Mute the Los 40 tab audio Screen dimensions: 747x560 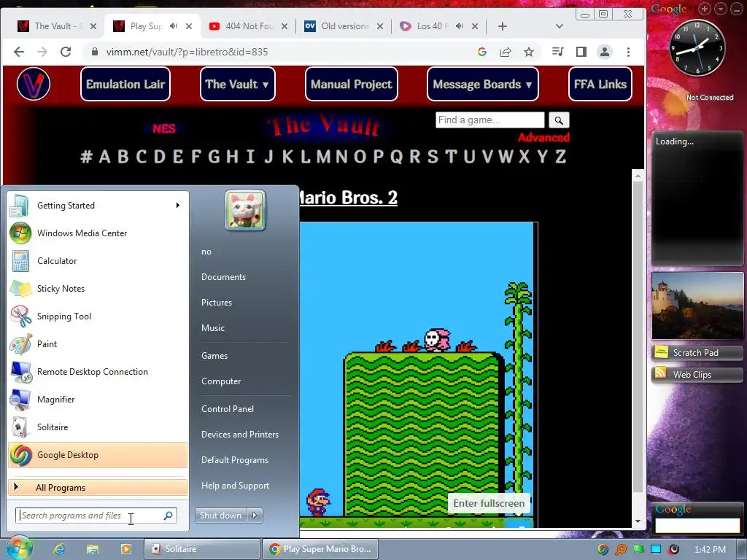(x=460, y=26)
